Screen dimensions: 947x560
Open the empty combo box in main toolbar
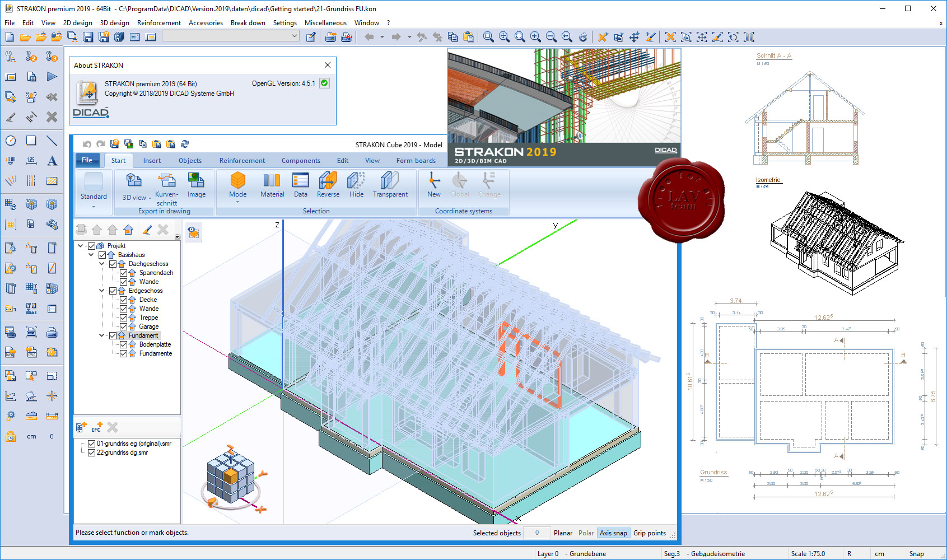click(231, 36)
